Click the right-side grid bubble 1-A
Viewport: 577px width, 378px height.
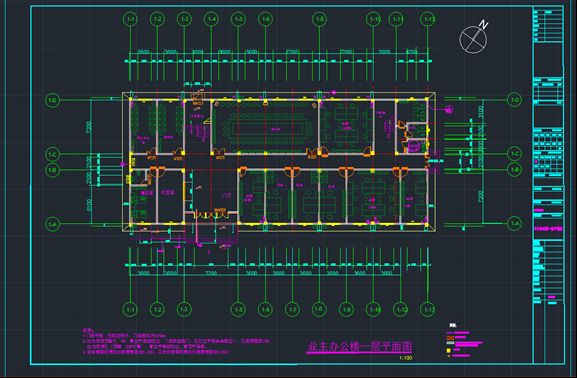[x=515, y=223]
